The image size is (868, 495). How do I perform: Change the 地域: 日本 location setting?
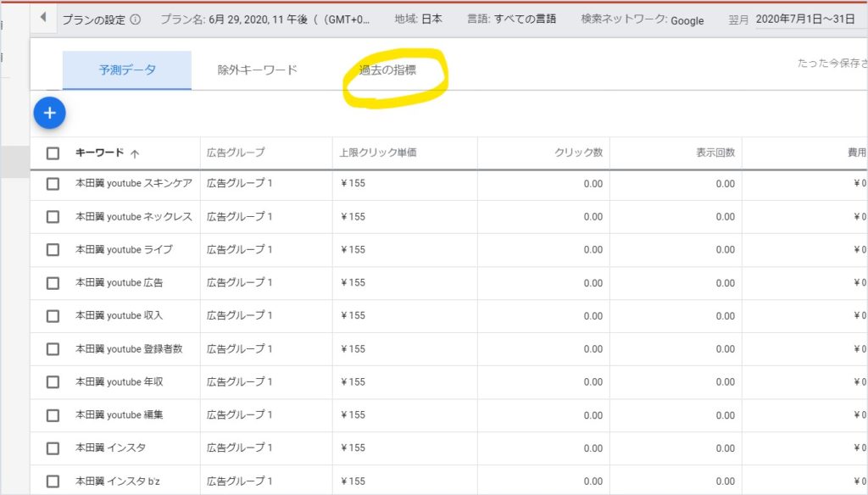(x=418, y=19)
